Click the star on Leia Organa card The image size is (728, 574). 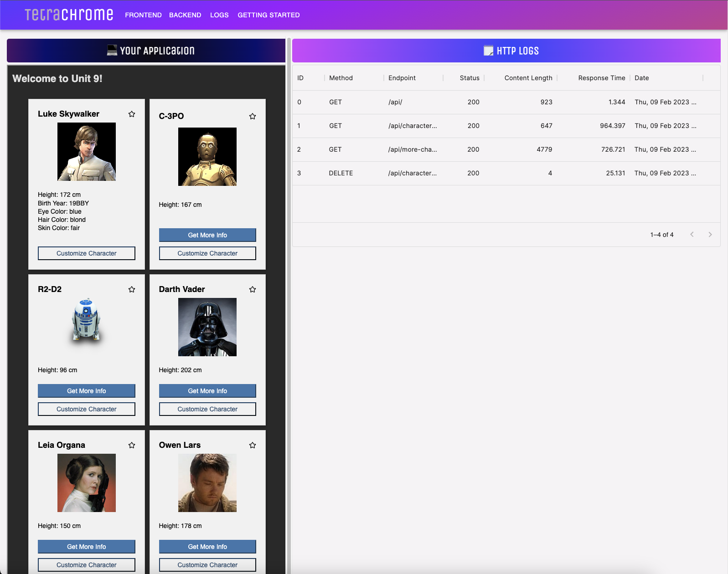(x=132, y=445)
